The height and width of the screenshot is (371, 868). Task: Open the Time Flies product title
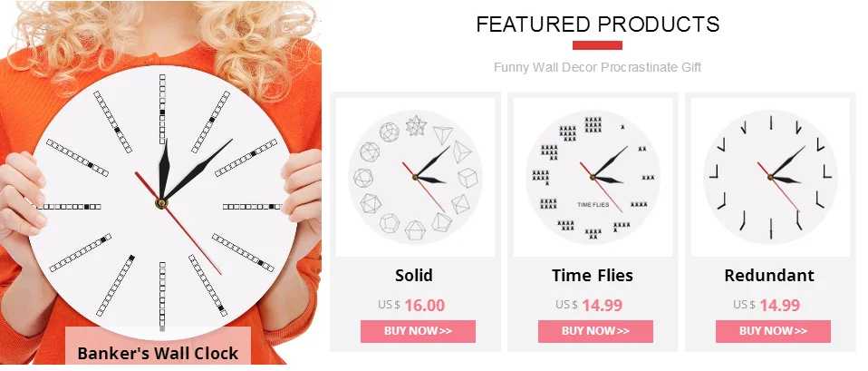point(593,275)
